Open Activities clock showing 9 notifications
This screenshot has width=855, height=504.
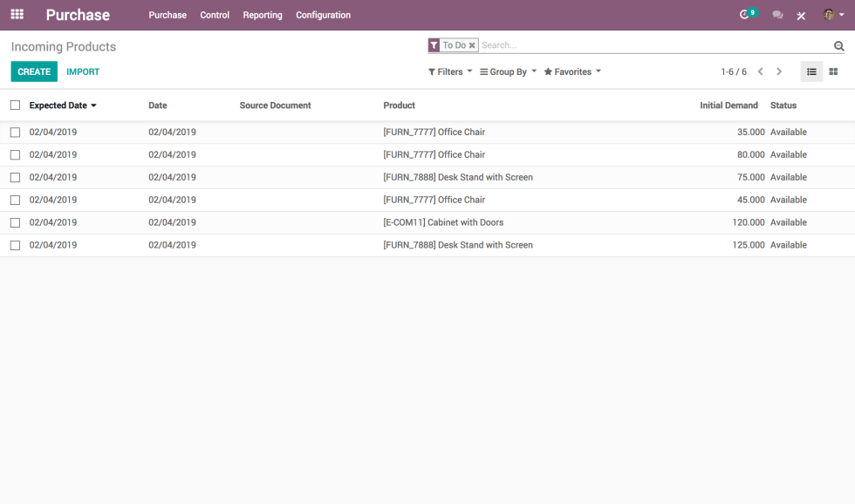click(x=744, y=15)
